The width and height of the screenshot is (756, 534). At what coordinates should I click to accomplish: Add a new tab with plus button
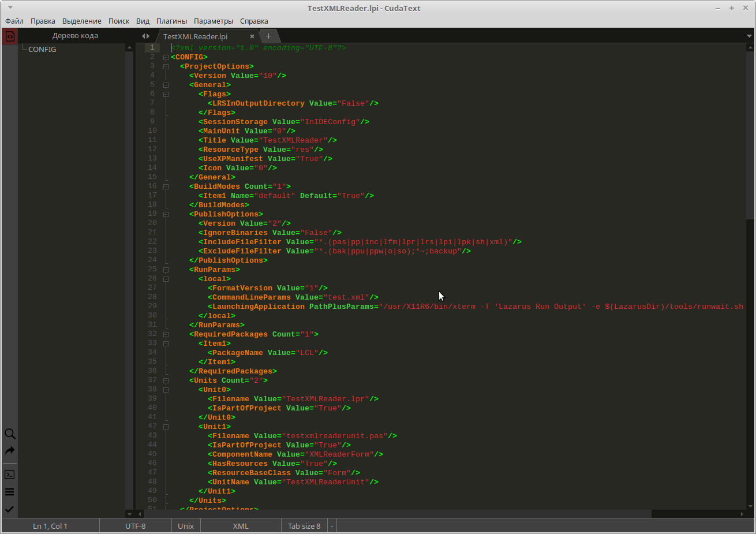tap(268, 36)
